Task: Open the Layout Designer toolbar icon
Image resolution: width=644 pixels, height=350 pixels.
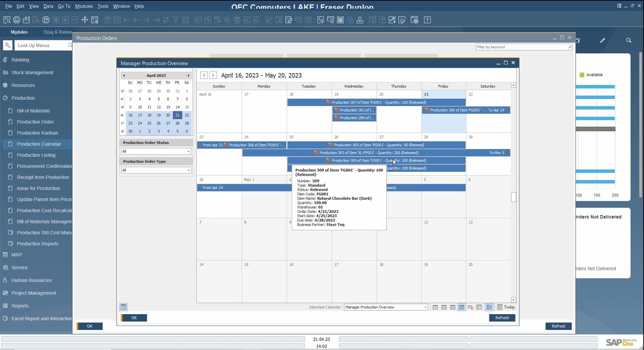Action: [289, 20]
